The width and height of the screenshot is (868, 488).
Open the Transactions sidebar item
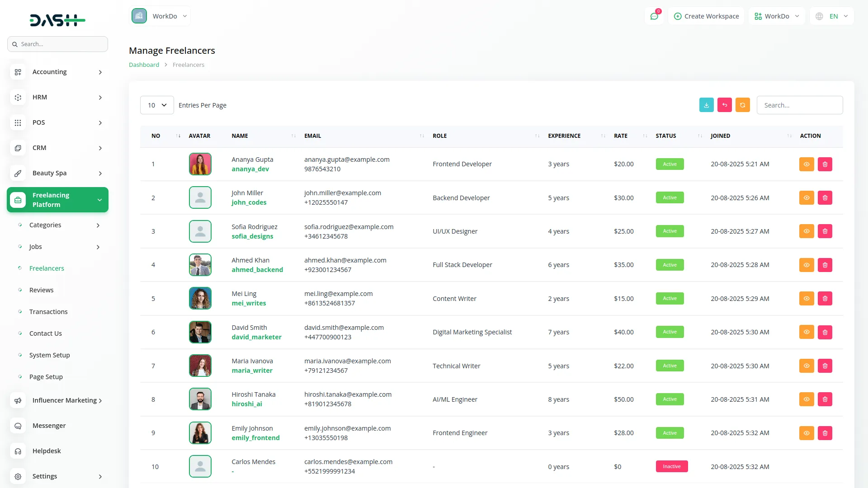pyautogui.click(x=48, y=311)
